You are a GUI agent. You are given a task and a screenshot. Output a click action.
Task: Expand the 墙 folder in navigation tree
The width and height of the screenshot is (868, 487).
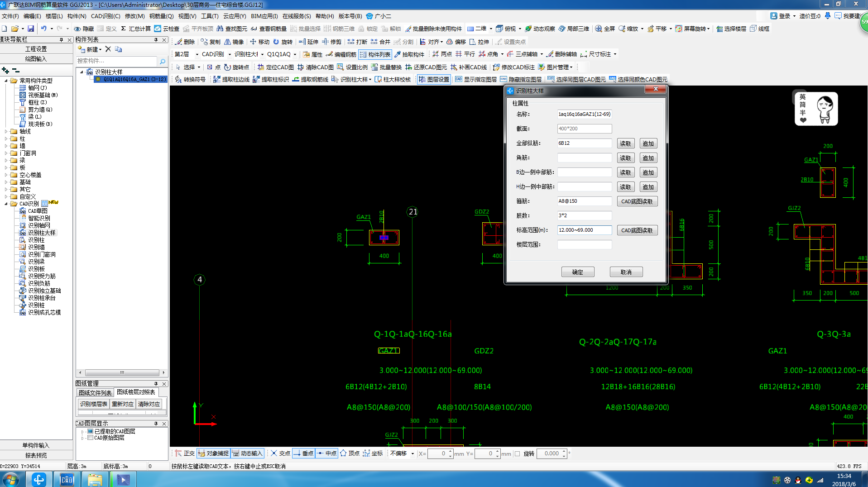[6, 146]
